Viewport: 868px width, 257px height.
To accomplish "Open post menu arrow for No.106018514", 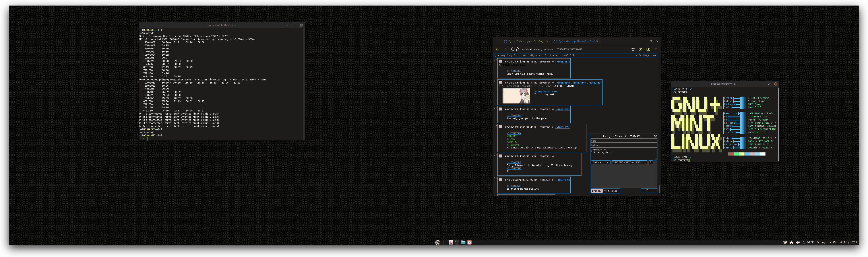I will coord(553,83).
